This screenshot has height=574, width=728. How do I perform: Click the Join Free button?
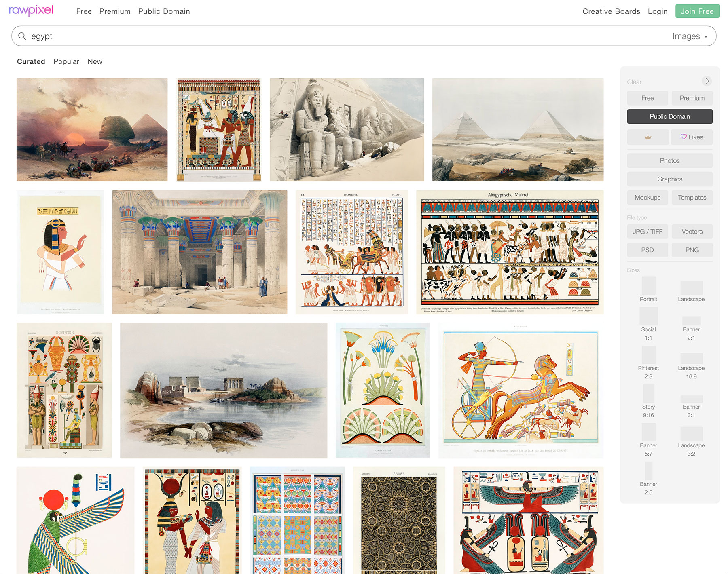pyautogui.click(x=697, y=11)
